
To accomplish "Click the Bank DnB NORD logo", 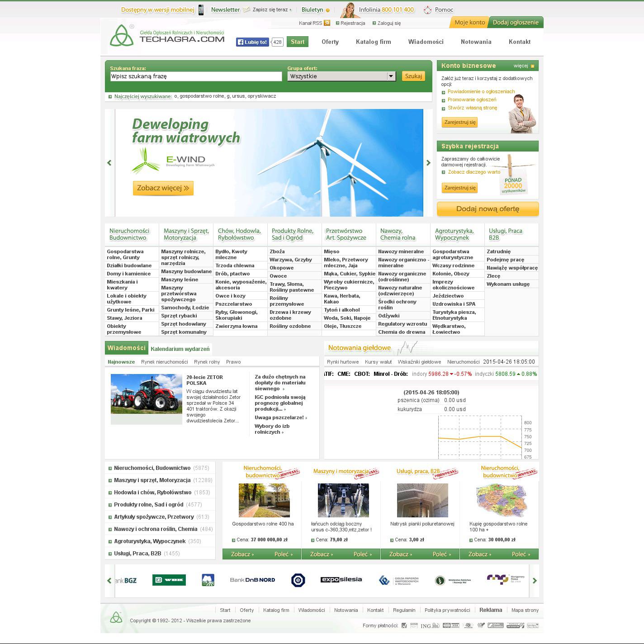I will (252, 580).
